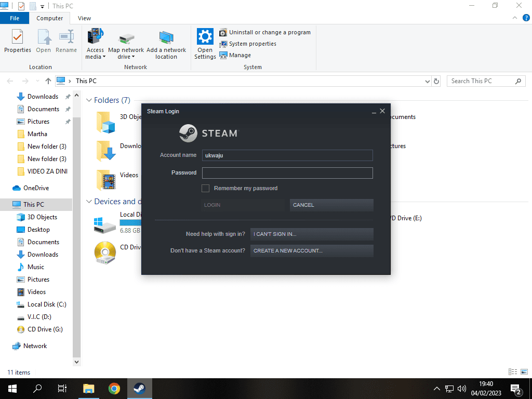
Task: Click the Manage icon in the System group
Action: click(223, 55)
